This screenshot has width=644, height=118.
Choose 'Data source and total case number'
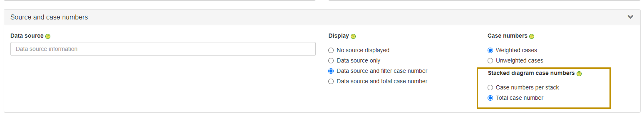point(331,81)
